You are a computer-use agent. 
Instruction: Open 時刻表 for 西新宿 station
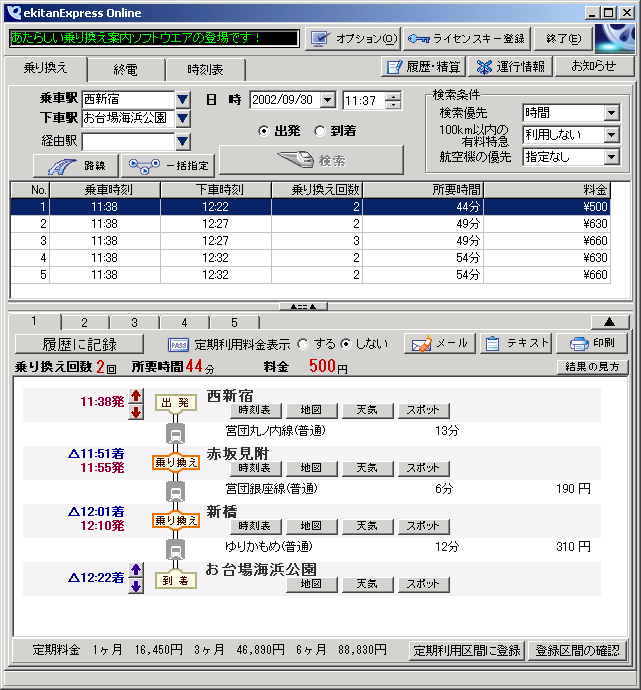tap(255, 410)
